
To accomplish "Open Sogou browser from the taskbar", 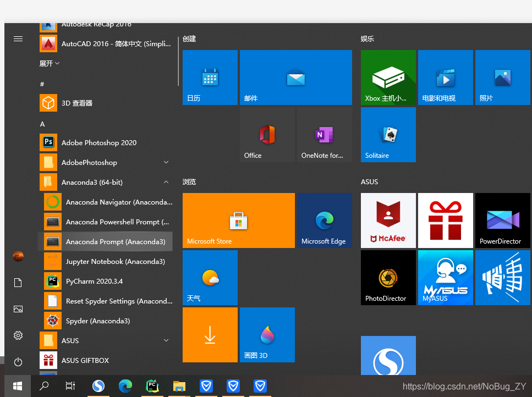I will tap(98, 386).
